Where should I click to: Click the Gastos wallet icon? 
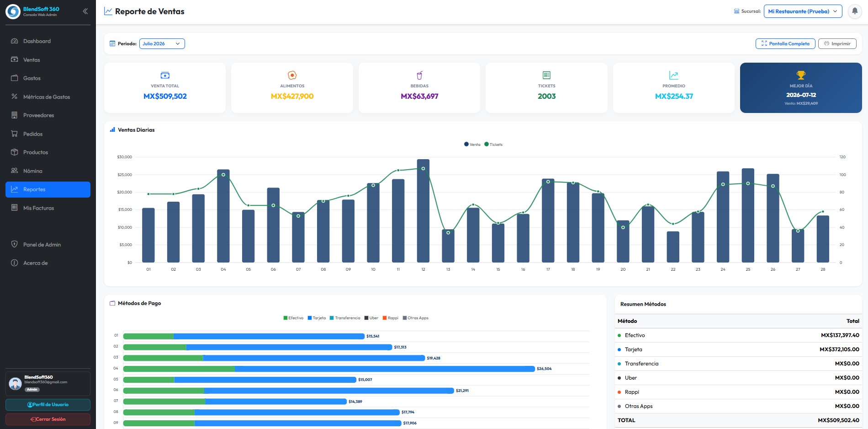pos(15,78)
